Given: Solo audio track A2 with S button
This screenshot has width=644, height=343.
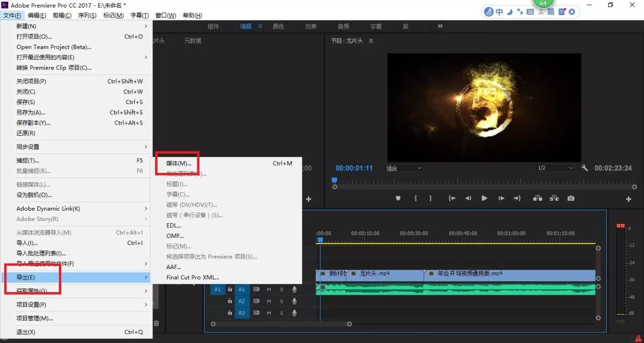Looking at the screenshot, I should (282, 301).
